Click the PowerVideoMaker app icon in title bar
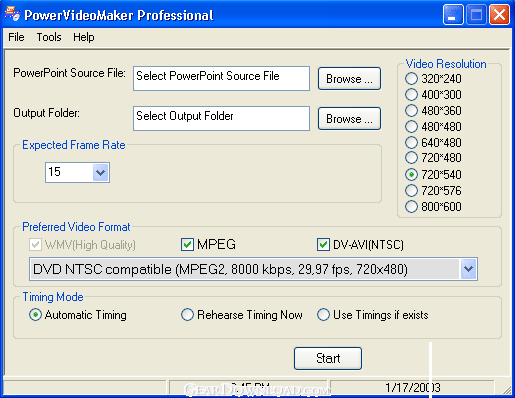This screenshot has width=515, height=398. (12, 14)
